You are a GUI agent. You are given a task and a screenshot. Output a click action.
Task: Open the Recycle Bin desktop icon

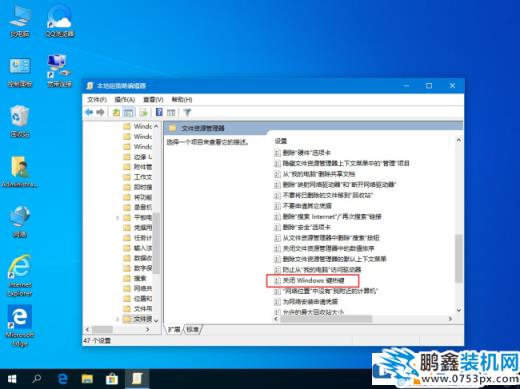[20, 121]
